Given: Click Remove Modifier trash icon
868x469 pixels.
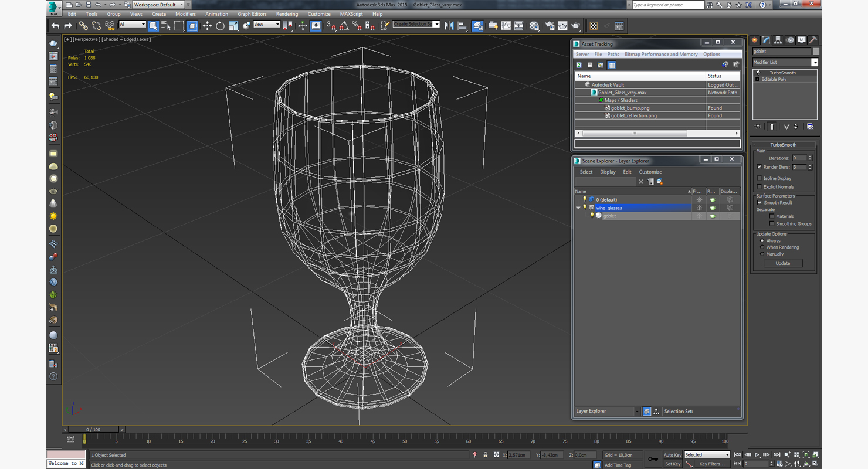Looking at the screenshot, I should (x=796, y=127).
